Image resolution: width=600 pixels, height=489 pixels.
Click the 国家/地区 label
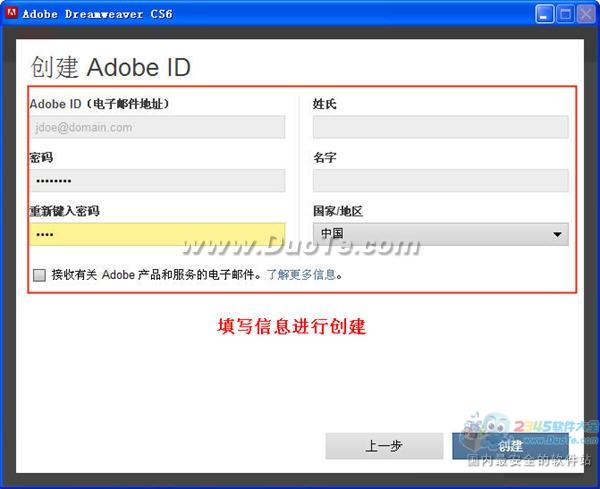click(x=338, y=211)
